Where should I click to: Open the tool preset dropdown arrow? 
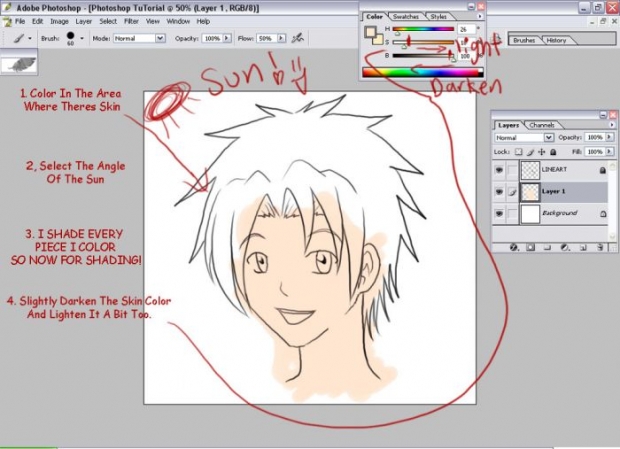[x=30, y=39]
